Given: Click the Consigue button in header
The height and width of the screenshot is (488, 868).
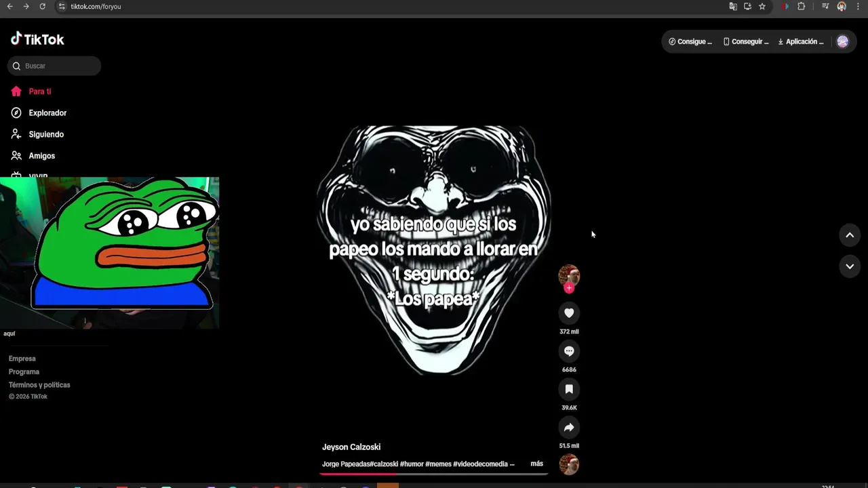Looking at the screenshot, I should (x=690, y=41).
